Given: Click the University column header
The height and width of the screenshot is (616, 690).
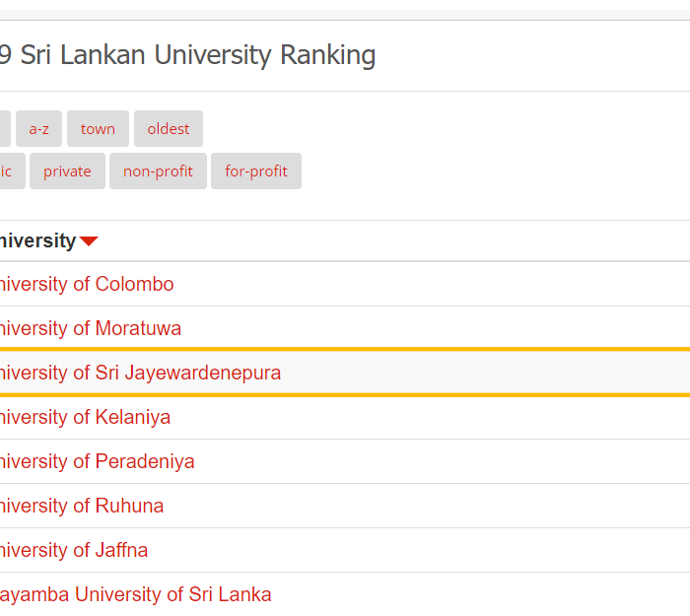Looking at the screenshot, I should coord(37,240).
